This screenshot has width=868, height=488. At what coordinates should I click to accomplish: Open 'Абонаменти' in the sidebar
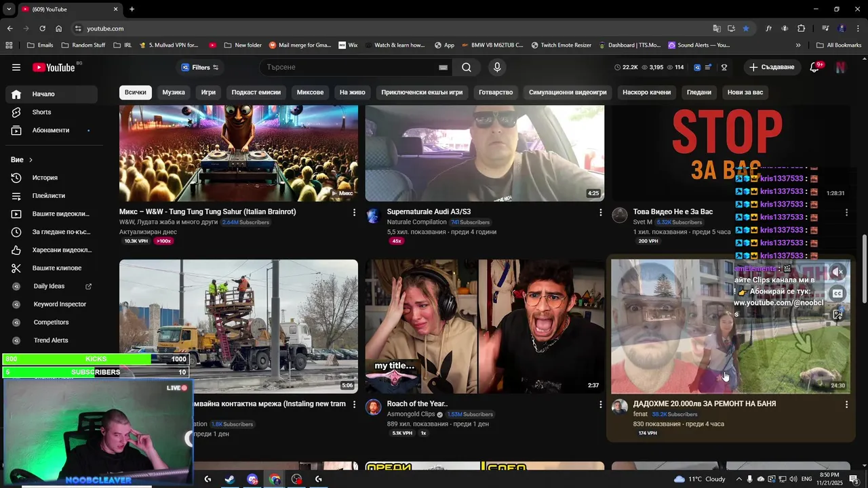point(52,130)
